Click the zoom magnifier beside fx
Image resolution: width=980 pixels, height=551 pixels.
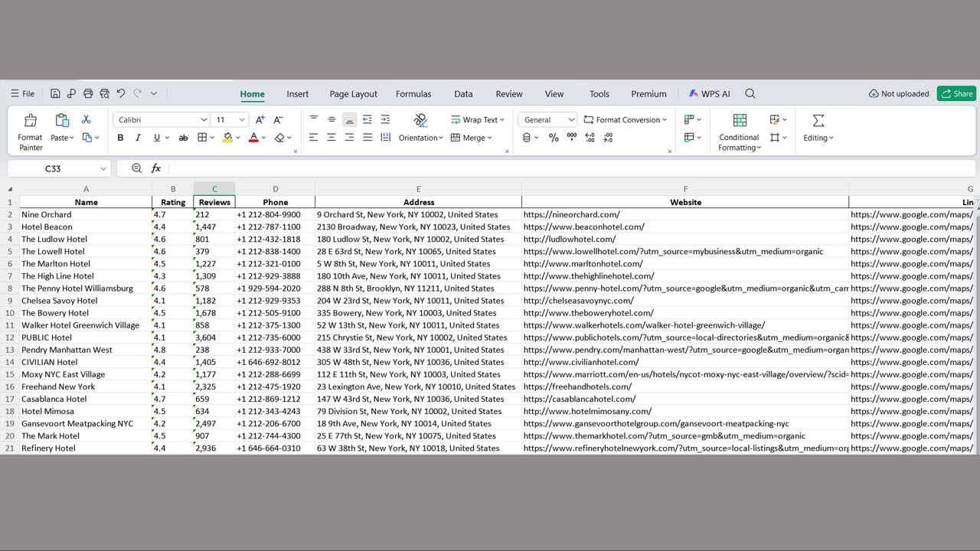coord(136,168)
